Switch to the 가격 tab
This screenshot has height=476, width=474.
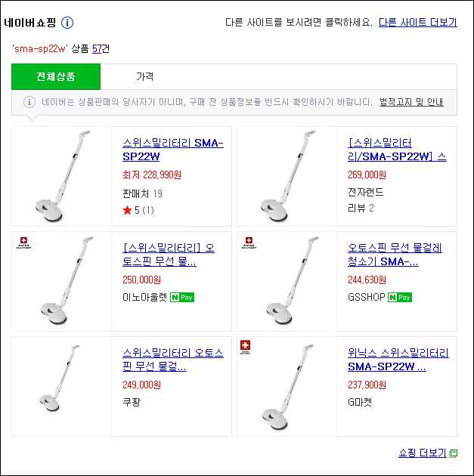click(x=145, y=76)
